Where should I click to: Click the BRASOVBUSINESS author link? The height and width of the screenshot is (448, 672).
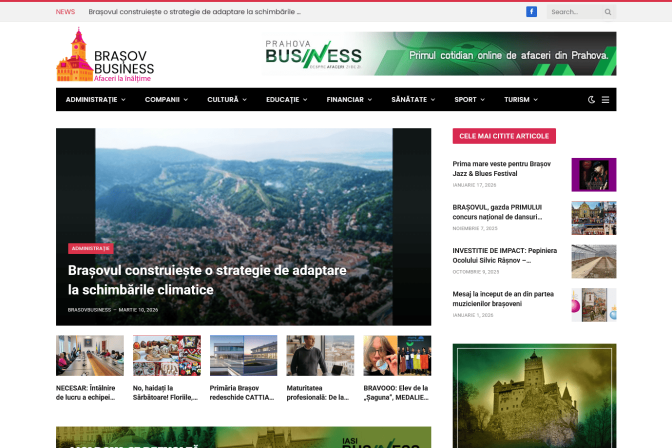click(x=89, y=310)
